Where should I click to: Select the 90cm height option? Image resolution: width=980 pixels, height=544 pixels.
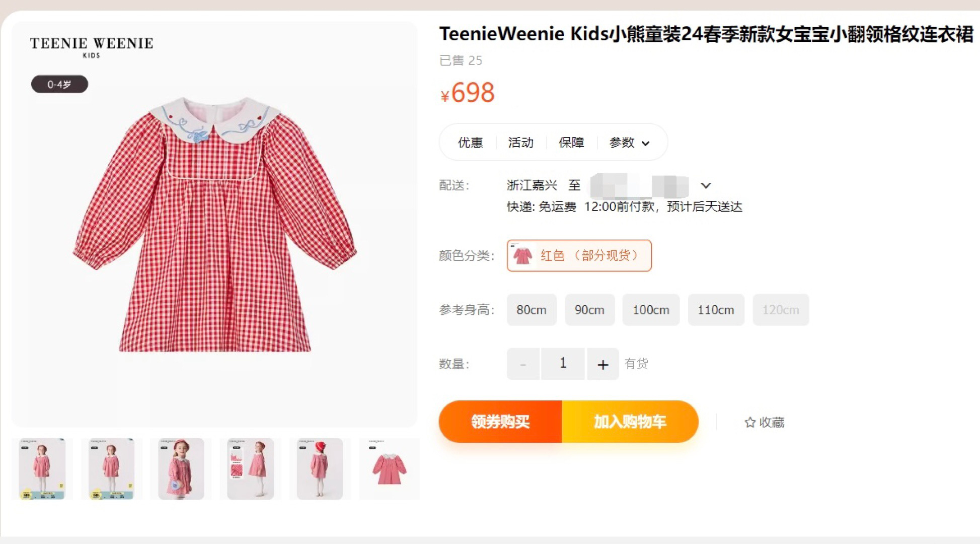coord(589,310)
